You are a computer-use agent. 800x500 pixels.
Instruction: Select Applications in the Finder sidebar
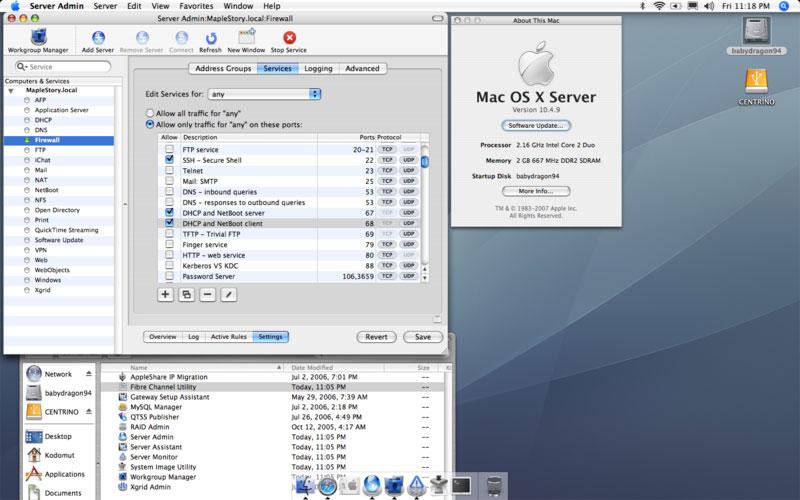coord(64,474)
